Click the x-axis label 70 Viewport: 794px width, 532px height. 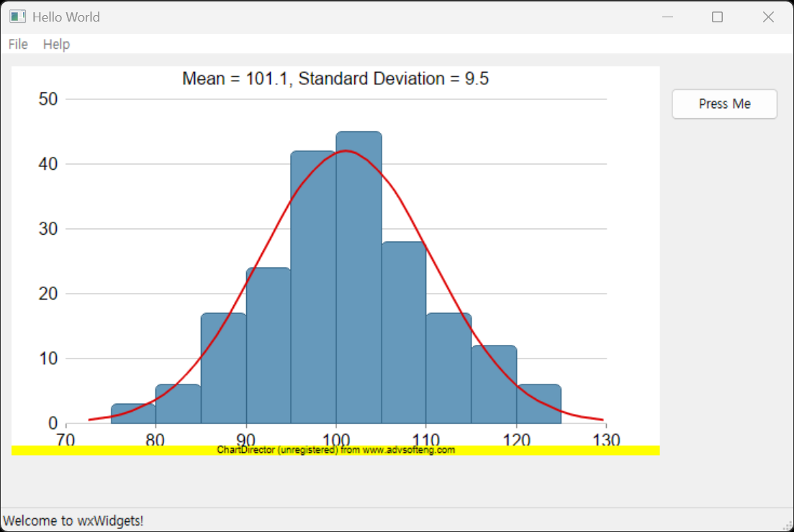point(66,439)
